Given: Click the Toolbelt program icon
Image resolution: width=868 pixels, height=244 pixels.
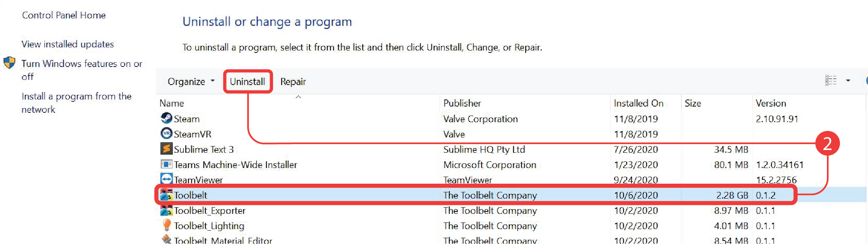Looking at the screenshot, I should click(166, 195).
